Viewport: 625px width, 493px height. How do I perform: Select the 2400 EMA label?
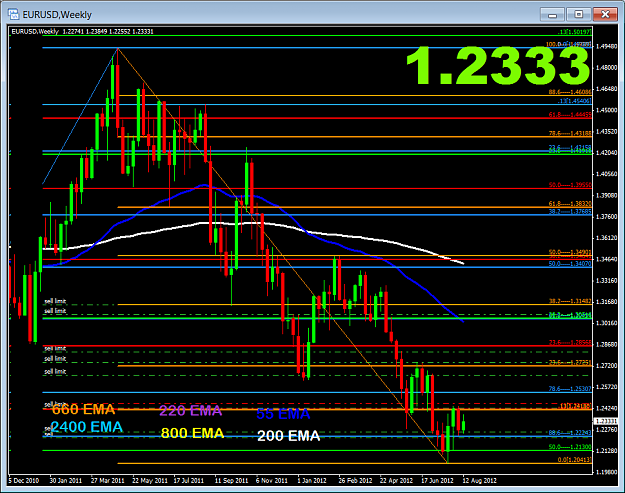[x=86, y=427]
